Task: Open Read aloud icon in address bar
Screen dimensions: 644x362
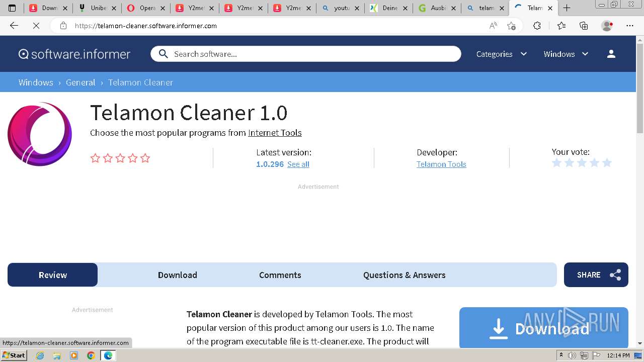Action: (x=493, y=26)
